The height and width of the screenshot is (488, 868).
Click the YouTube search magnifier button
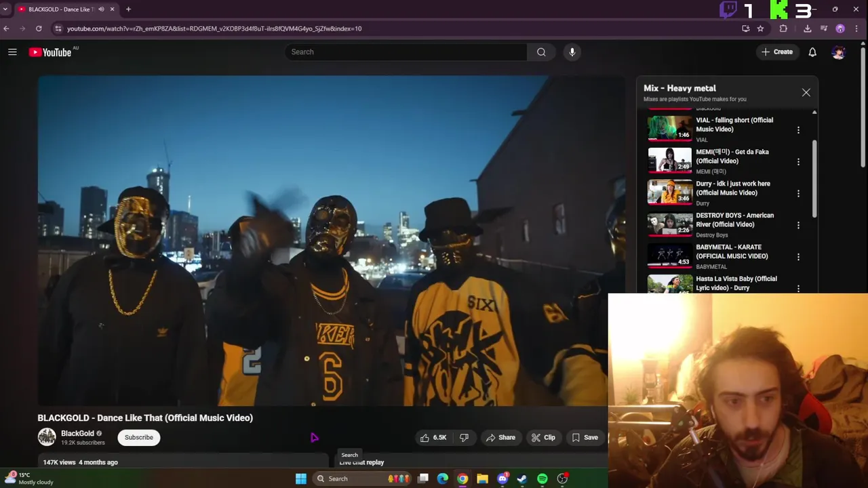[541, 52]
